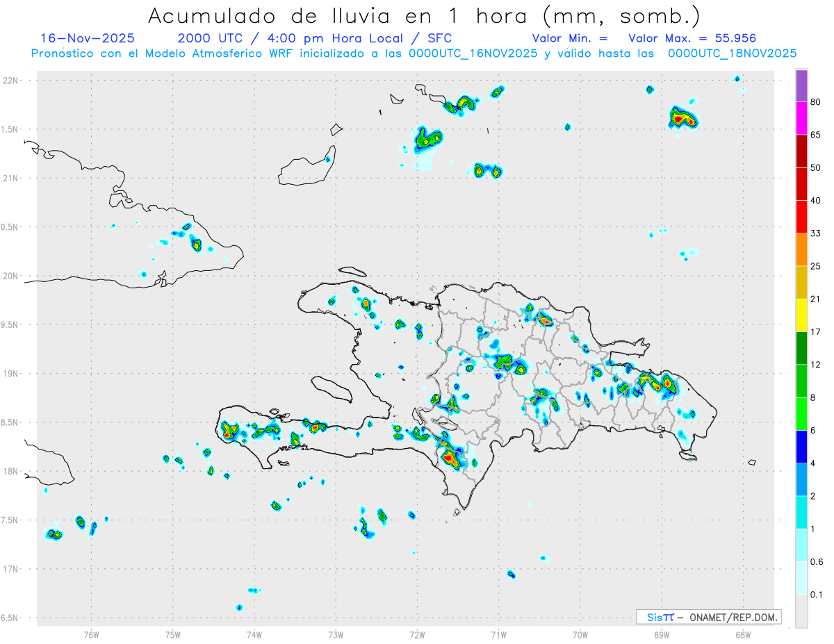Click the '76W' longitude label
Image resolution: width=834 pixels, height=644 pixels.
[91, 634]
